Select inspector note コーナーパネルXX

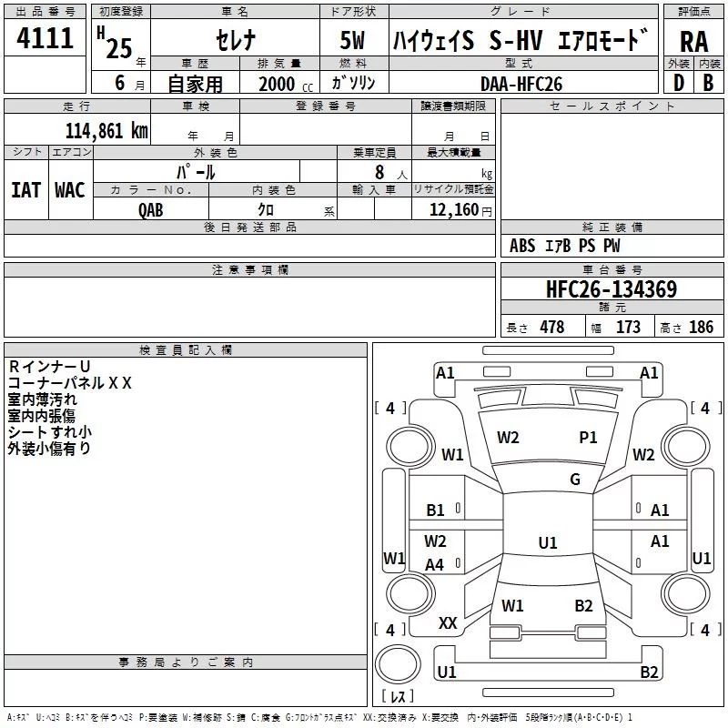(x=70, y=383)
